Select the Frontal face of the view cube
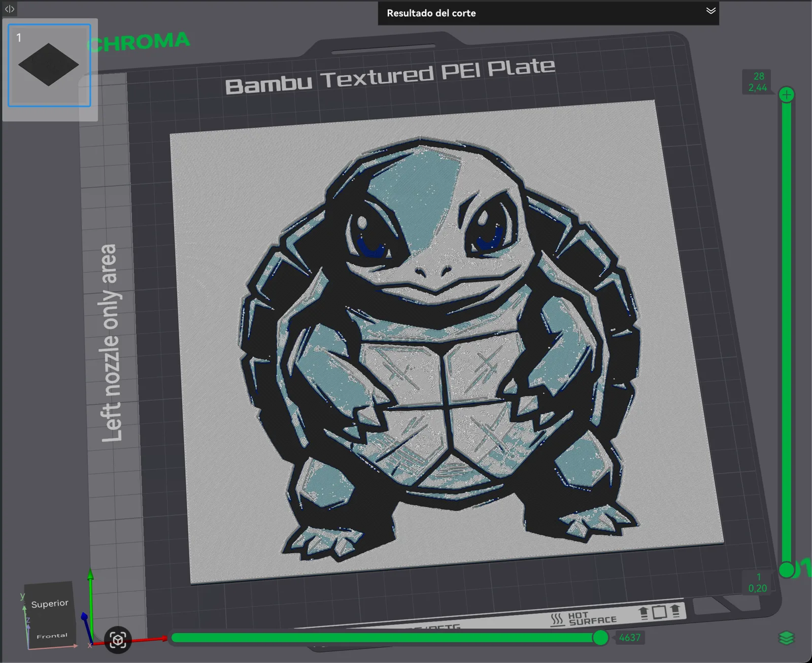This screenshot has height=663, width=812. click(x=52, y=636)
